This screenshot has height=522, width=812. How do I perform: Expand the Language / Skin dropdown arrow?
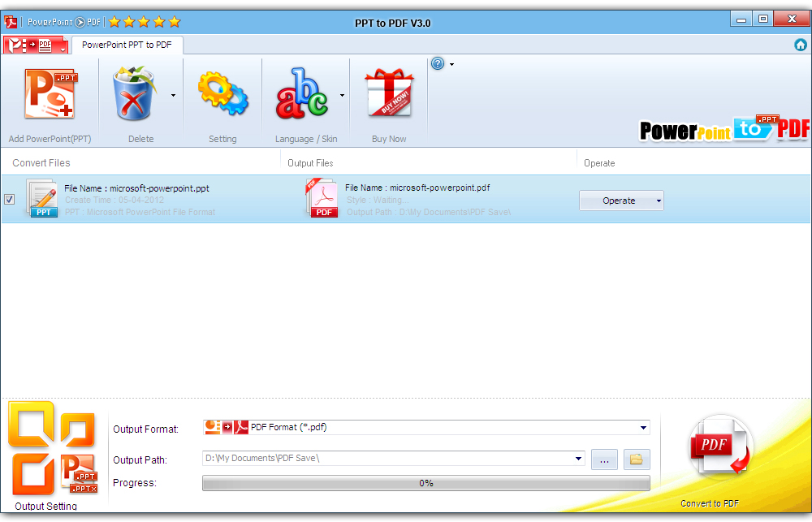click(342, 95)
